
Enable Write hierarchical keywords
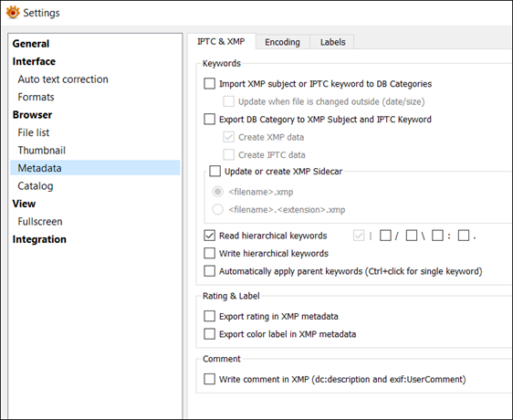209,254
